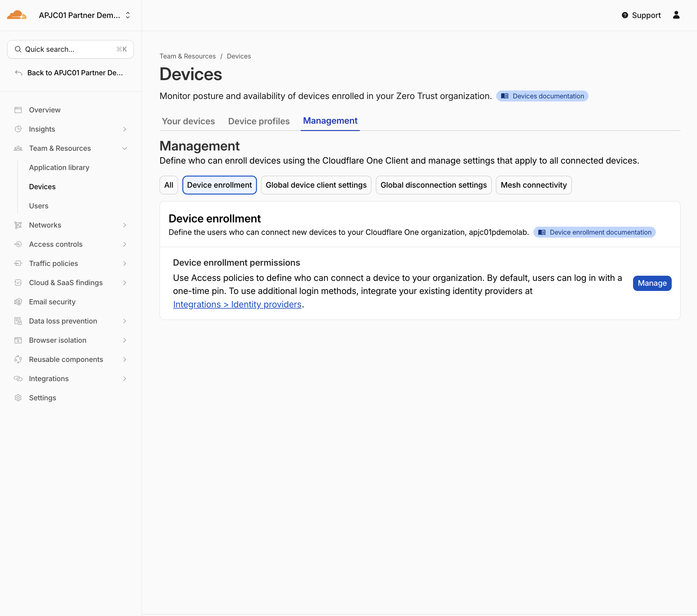Expand the Browser isolation chevron
Viewport: 697px width, 616px height.
[x=125, y=340]
